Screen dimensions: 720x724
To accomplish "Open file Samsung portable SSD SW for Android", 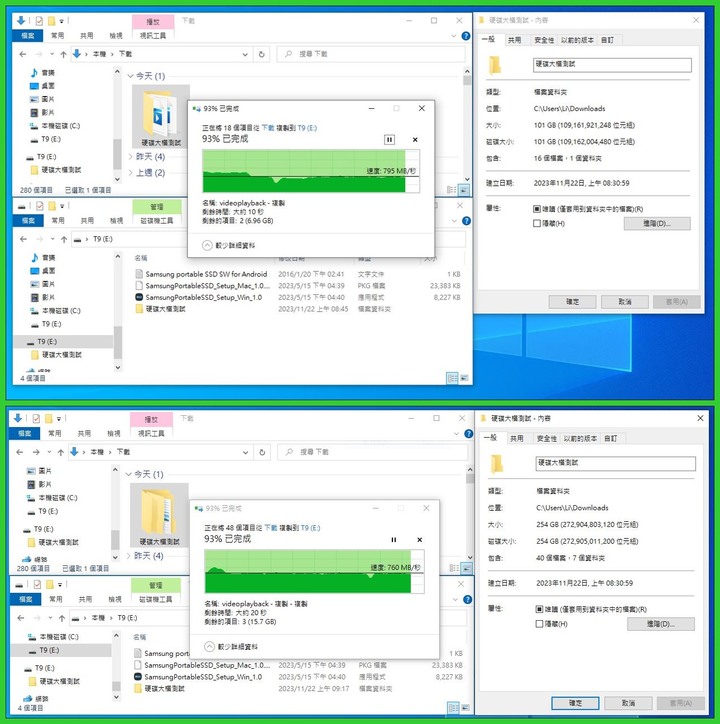I will pos(206,274).
